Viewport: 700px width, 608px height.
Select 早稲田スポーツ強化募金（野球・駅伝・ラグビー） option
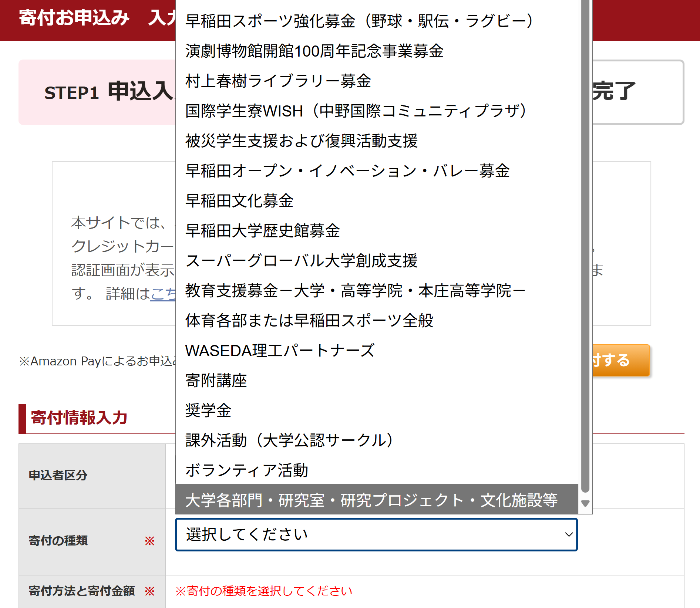click(x=377, y=21)
